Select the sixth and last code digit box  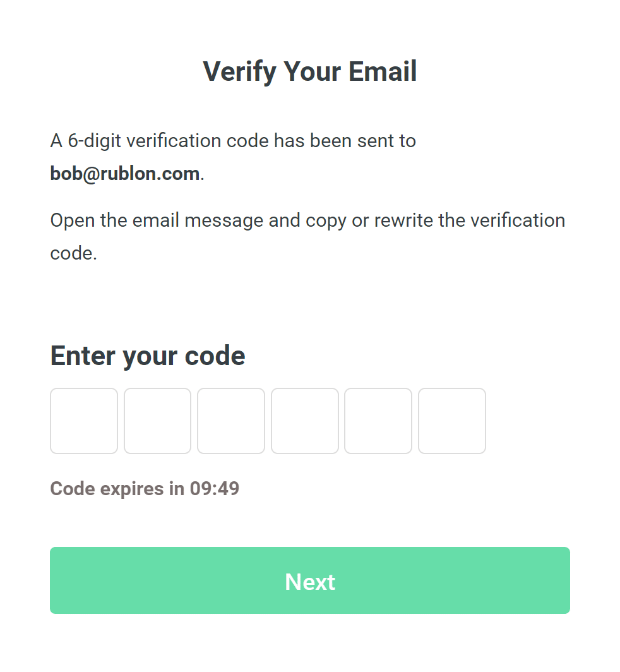pyautogui.click(x=452, y=421)
